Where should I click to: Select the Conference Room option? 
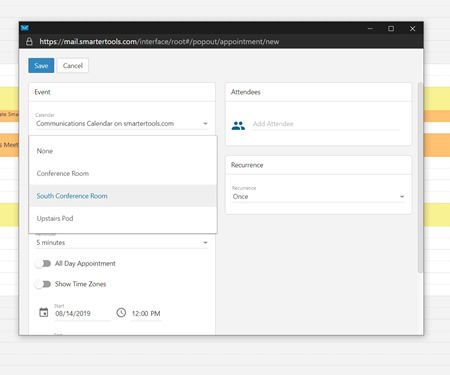123,173
